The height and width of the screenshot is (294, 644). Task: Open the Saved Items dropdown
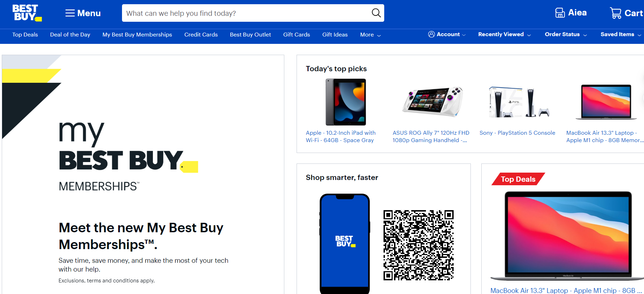(621, 34)
